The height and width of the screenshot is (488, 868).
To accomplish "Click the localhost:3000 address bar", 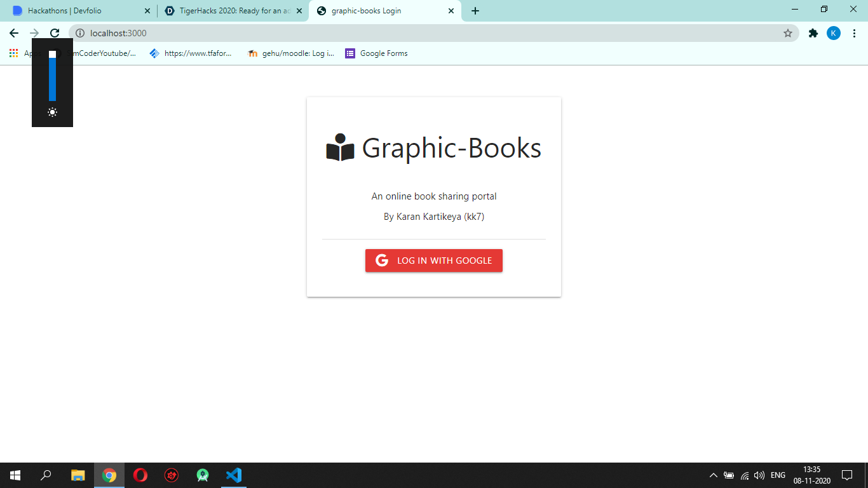I will (x=434, y=33).
